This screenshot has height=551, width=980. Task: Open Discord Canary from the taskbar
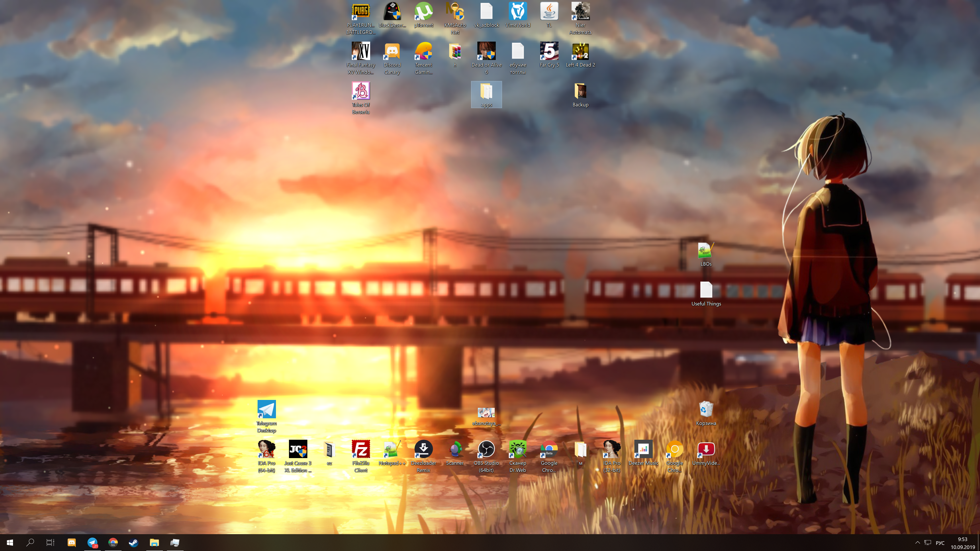pyautogui.click(x=71, y=543)
